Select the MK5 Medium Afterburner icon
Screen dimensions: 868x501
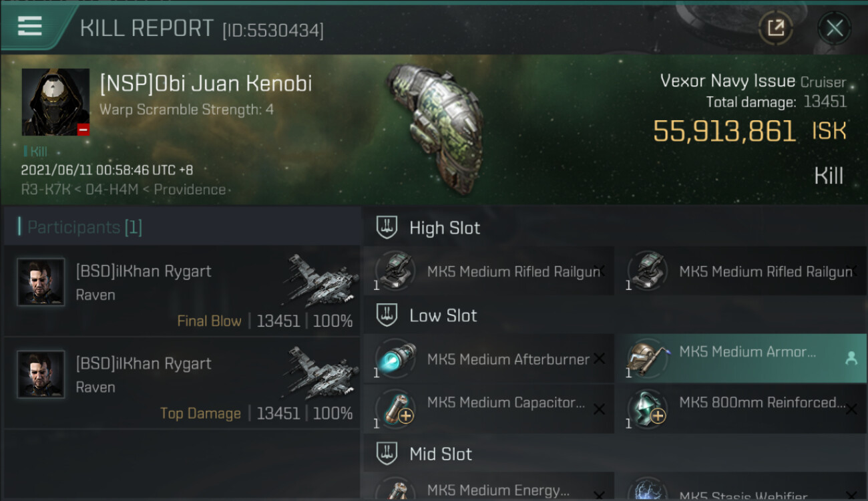point(395,359)
